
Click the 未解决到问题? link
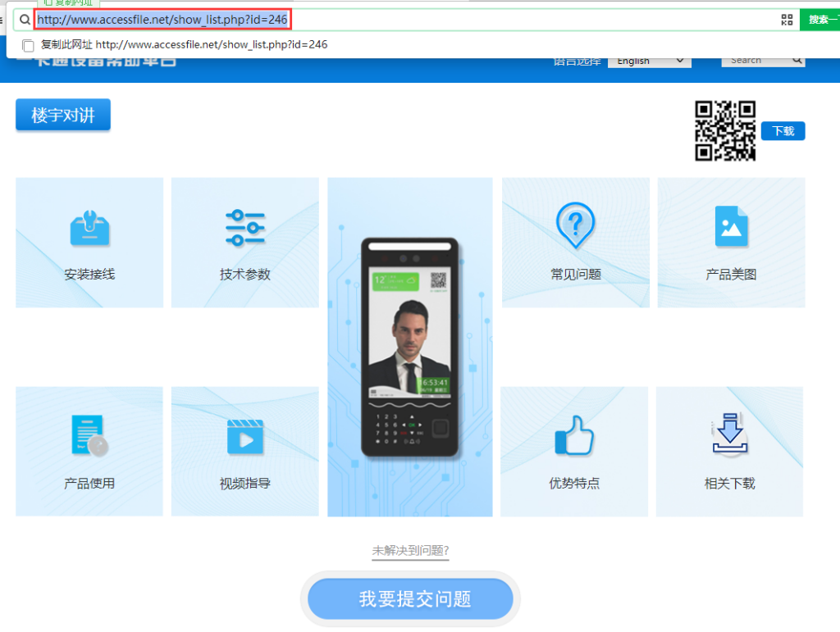pyautogui.click(x=410, y=551)
